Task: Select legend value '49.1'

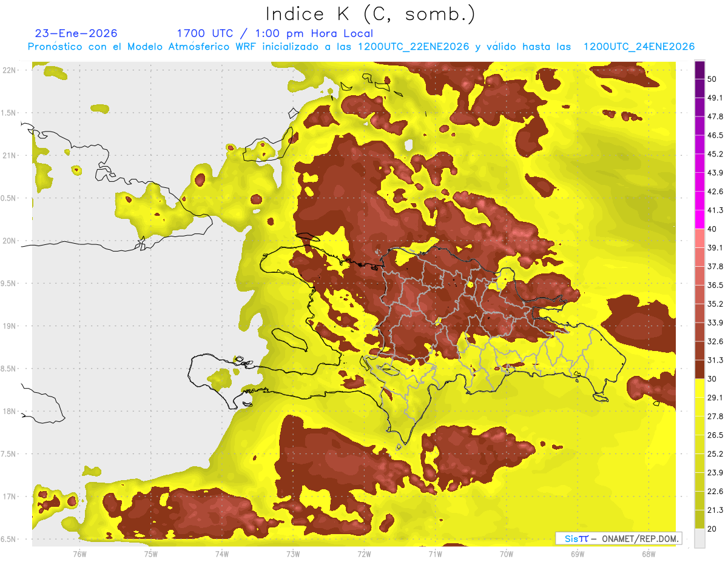Action: tap(715, 98)
